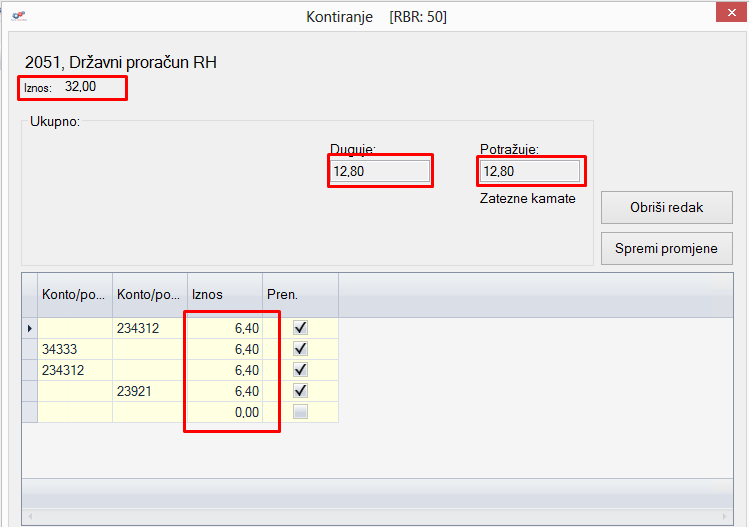Toggle Pren. checkbox in the third row
The height and width of the screenshot is (527, 749).
click(300, 370)
